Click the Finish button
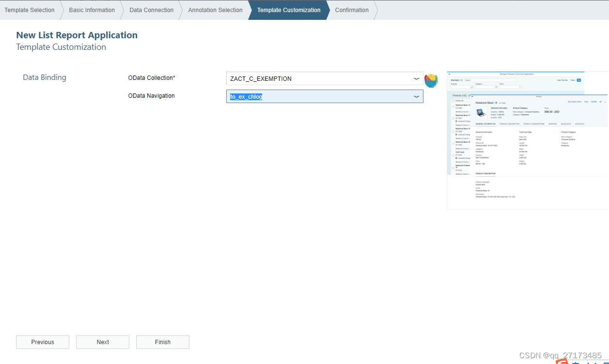This screenshot has height=364, width=609. [x=163, y=342]
